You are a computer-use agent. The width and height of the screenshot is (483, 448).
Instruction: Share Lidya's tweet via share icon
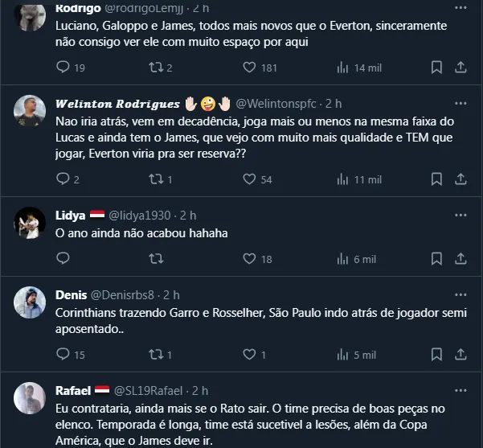[461, 259]
